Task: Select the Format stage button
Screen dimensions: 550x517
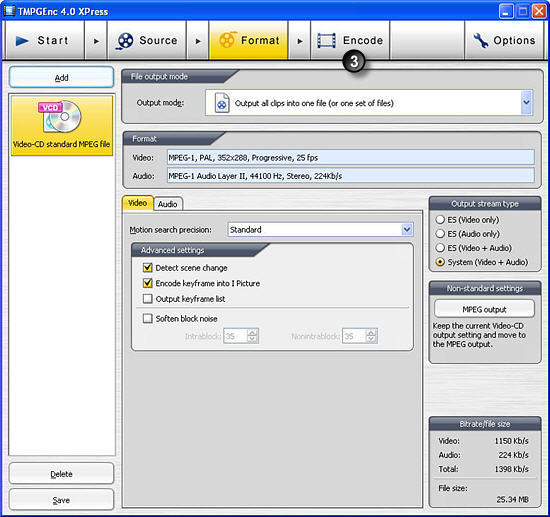Action: 249,40
